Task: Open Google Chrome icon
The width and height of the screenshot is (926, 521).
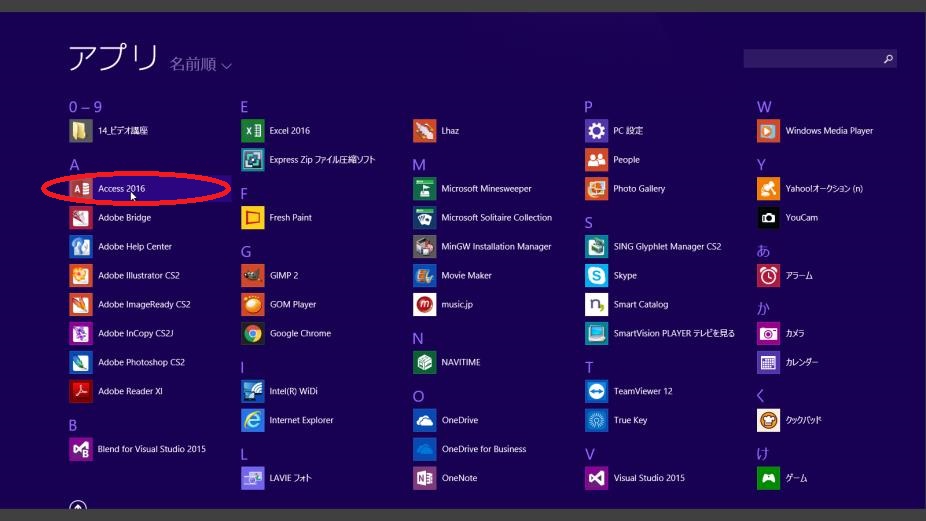Action: 253,333
